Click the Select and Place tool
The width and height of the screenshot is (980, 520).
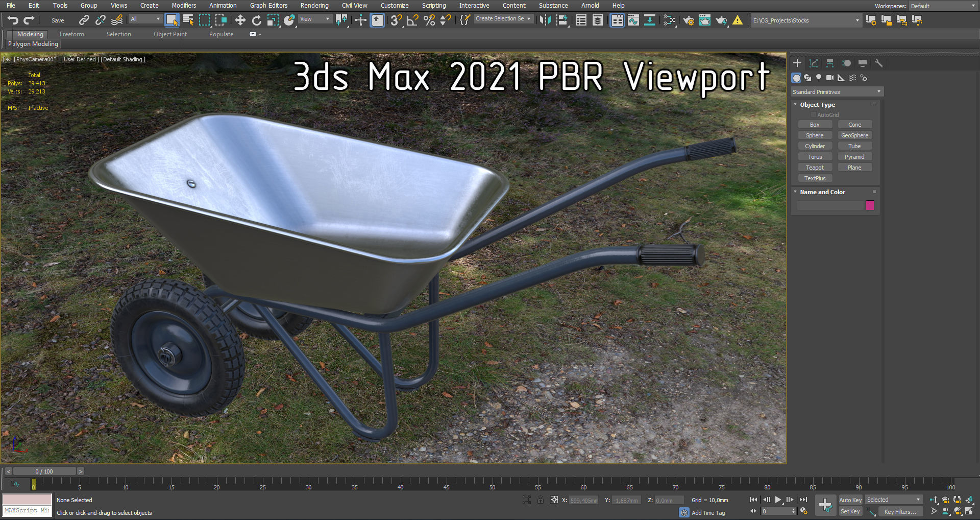[289, 20]
